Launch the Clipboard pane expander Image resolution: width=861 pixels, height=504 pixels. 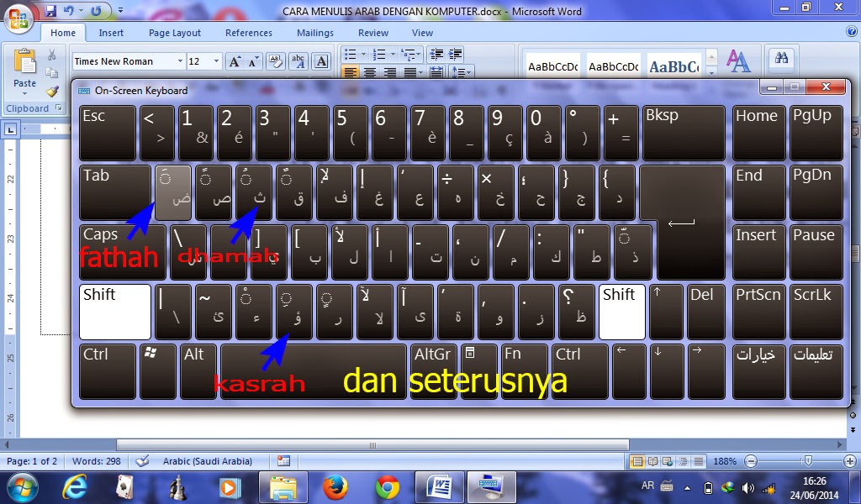click(59, 108)
